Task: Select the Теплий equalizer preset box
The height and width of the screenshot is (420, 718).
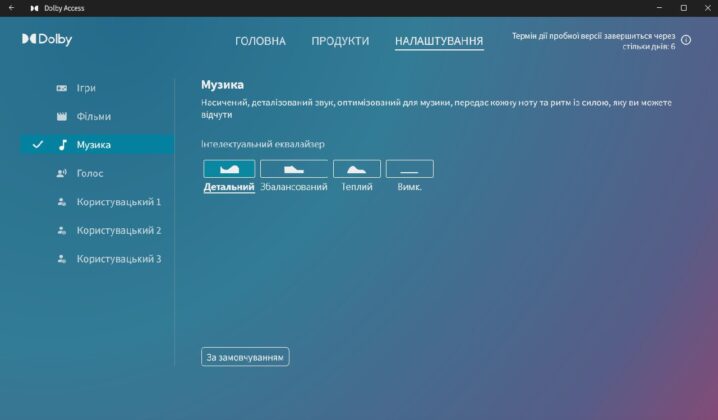Action: coord(357,169)
